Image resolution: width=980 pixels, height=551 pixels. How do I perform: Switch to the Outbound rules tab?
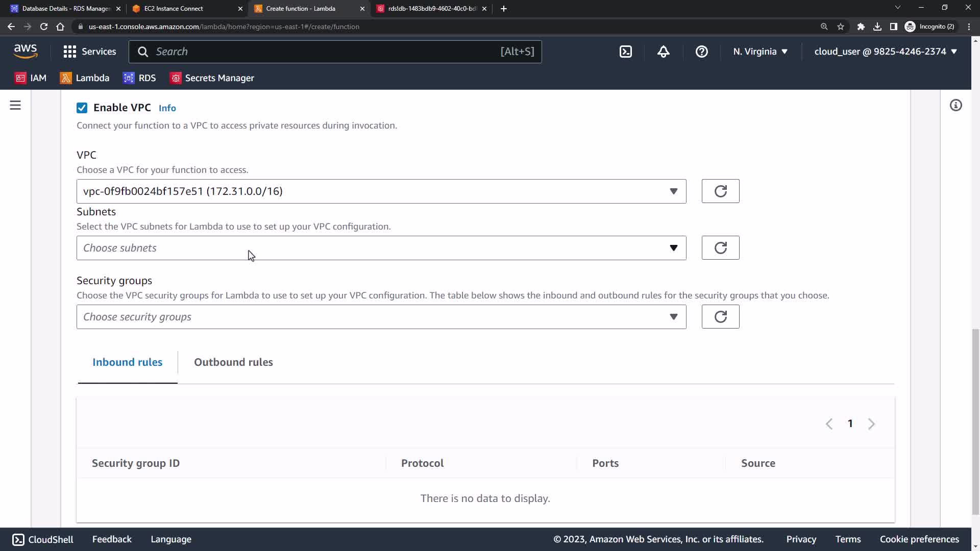point(233,362)
